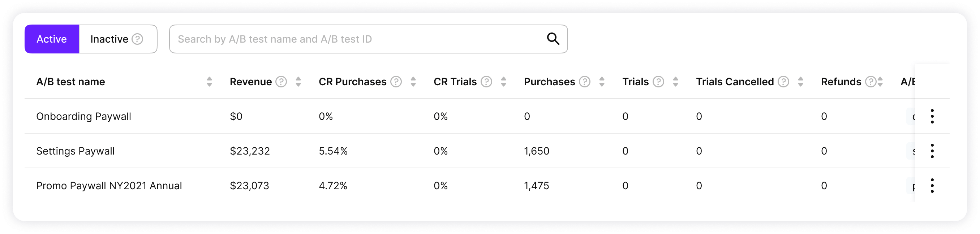Show CR Trials help icon
This screenshot has height=234, width=980.
(486, 82)
